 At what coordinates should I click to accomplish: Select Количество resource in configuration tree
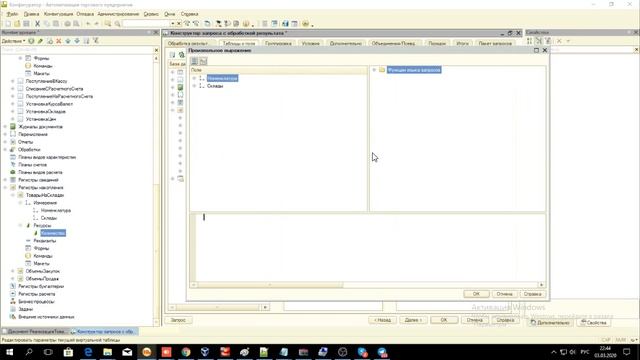coord(53,233)
